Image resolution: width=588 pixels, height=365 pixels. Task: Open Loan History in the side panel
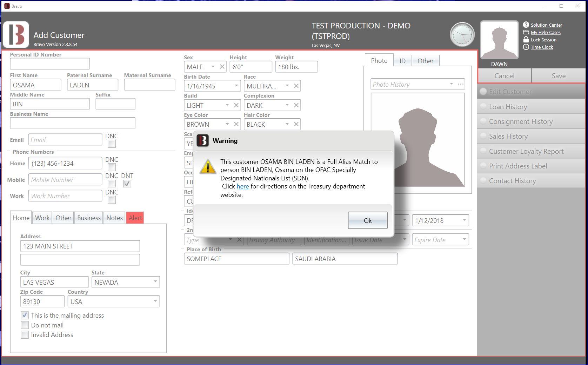[531, 107]
